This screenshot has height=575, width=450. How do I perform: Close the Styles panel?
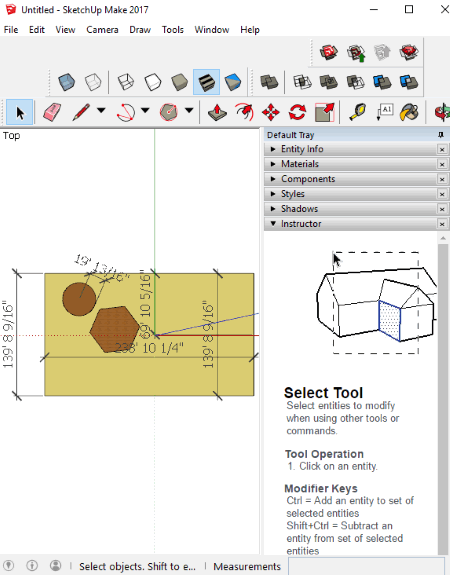442,194
